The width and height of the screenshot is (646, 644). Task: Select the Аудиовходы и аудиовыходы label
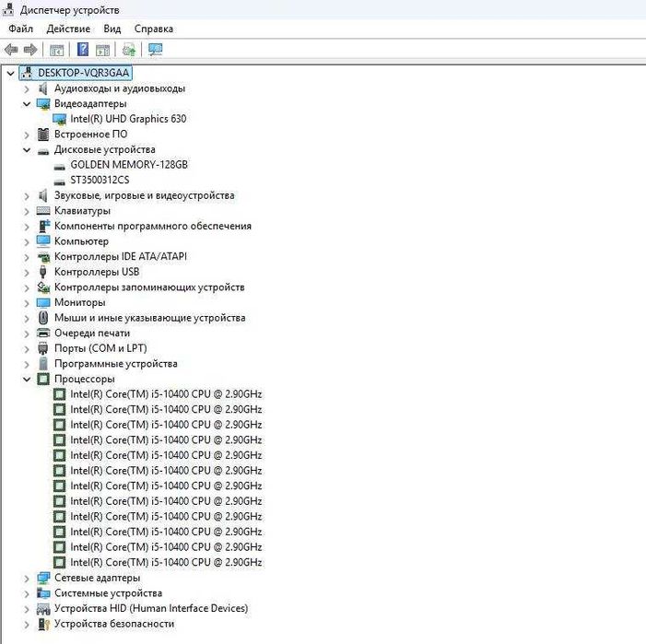coord(120,88)
